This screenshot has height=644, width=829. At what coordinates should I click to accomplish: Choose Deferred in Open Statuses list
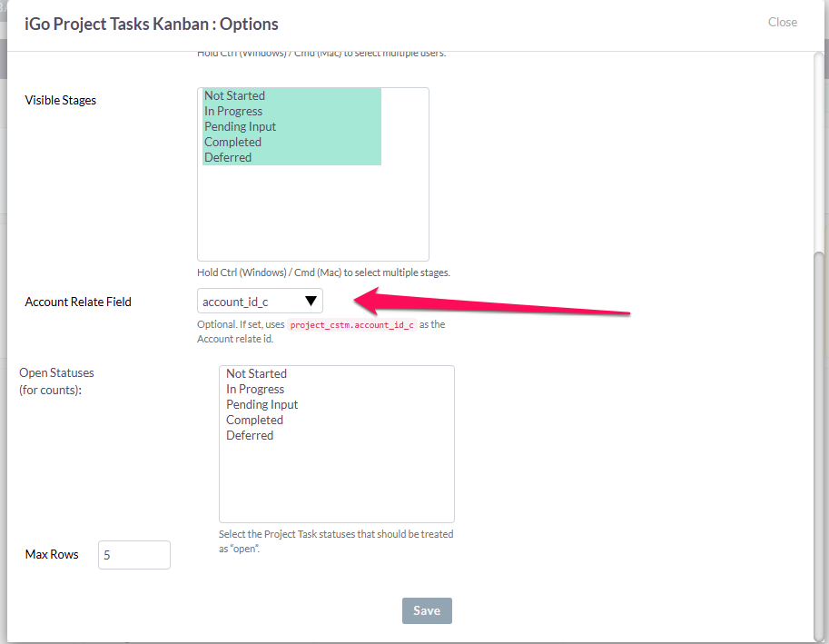[x=336, y=435]
